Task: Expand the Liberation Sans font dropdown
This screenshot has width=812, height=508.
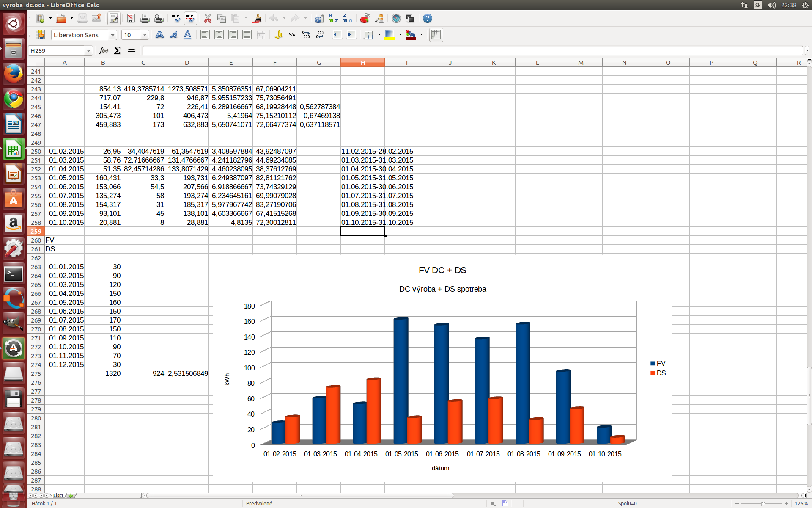Action: click(x=112, y=35)
